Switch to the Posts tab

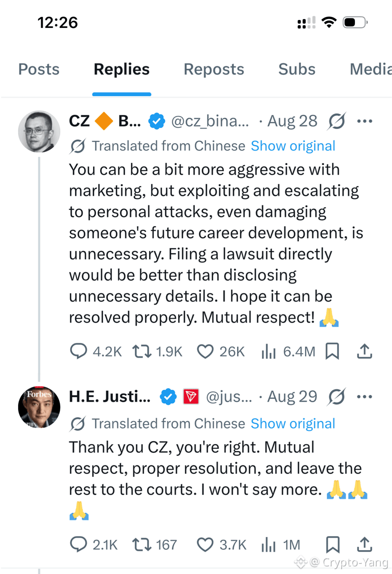point(39,69)
